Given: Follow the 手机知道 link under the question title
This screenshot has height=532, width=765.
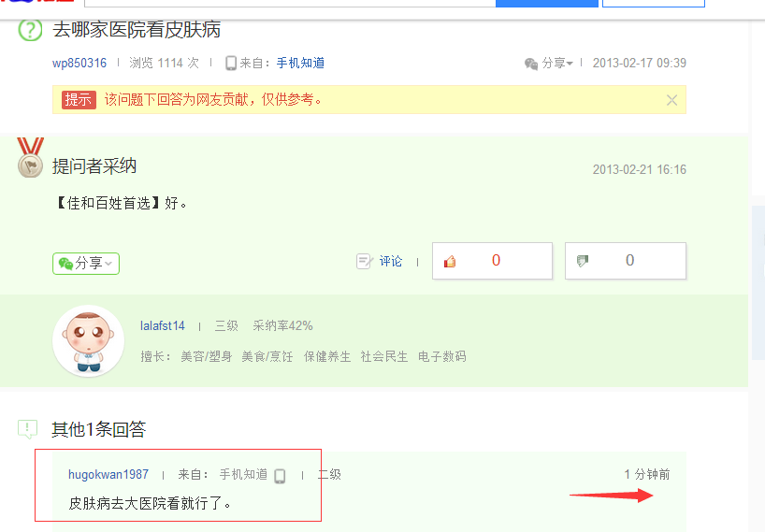Looking at the screenshot, I should 300,64.
